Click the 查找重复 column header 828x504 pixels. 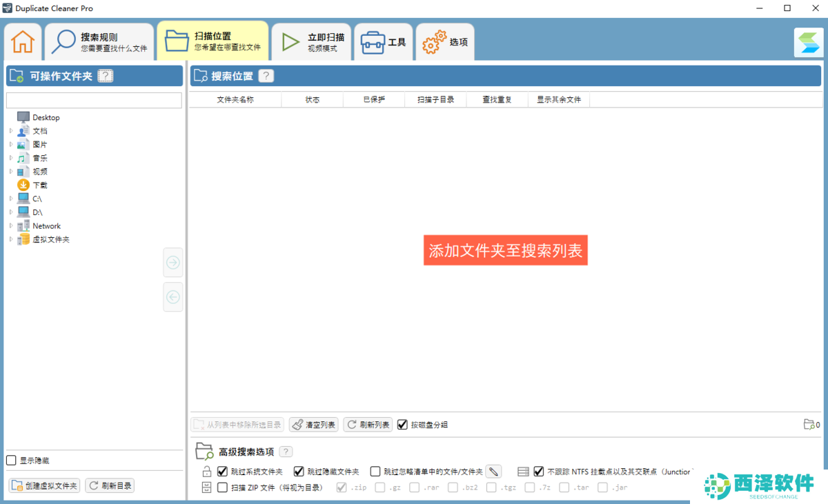click(497, 100)
